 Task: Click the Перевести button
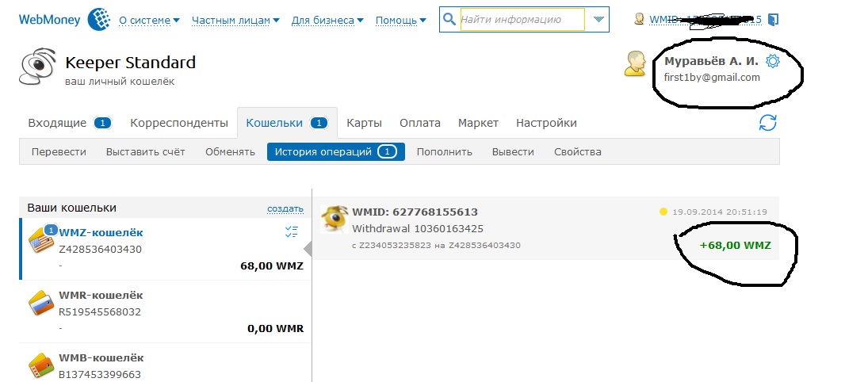pos(59,151)
